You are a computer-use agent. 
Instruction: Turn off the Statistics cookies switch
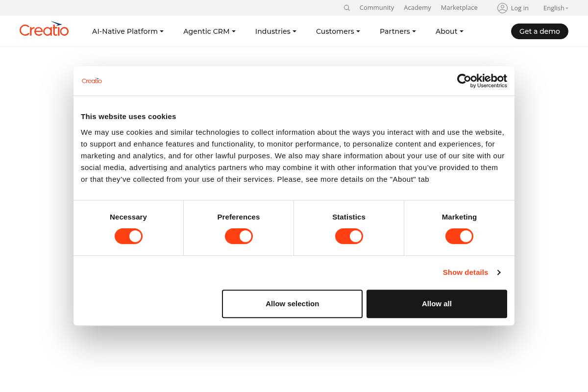(x=349, y=236)
